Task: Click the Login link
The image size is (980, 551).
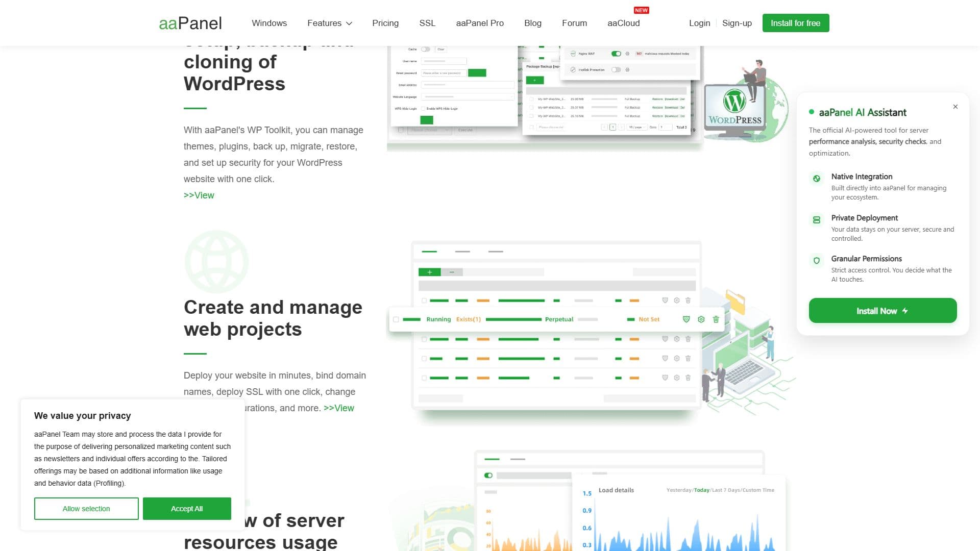Action: tap(699, 23)
